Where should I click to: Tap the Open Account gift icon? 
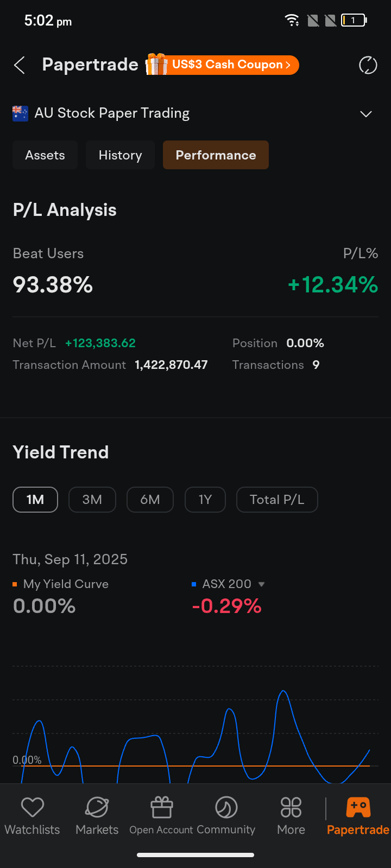coord(161,808)
